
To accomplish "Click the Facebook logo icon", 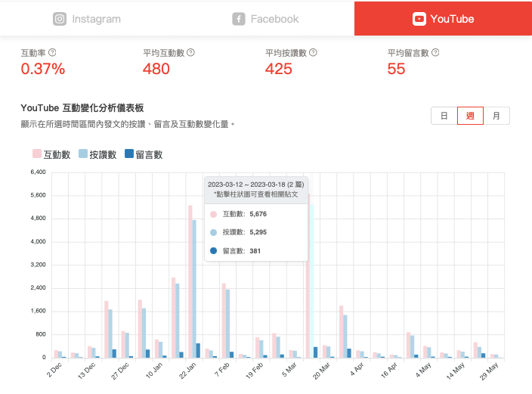I will pyautogui.click(x=239, y=19).
